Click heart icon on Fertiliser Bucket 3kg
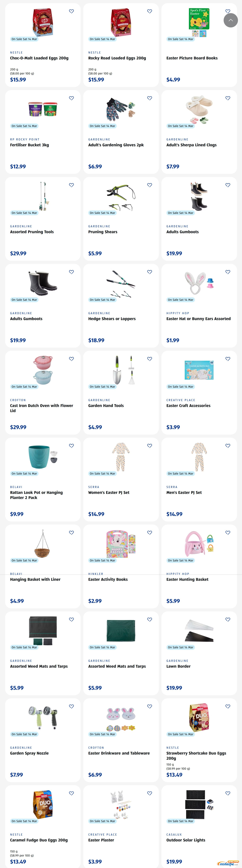Image resolution: width=242 pixels, height=868 pixels. (x=71, y=98)
